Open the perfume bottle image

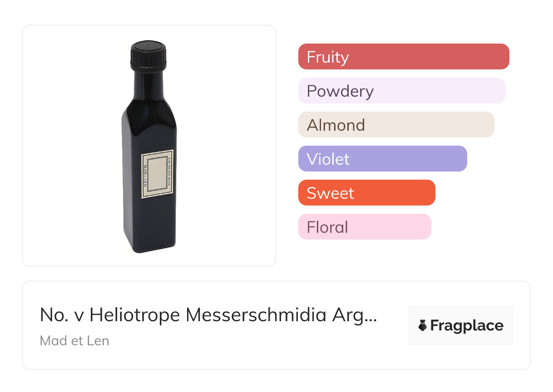click(149, 145)
